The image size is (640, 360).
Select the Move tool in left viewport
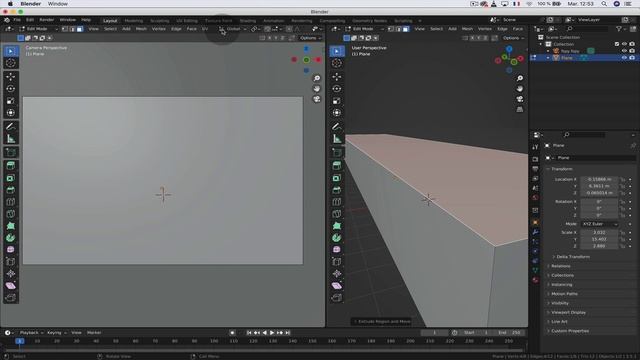tap(11, 76)
